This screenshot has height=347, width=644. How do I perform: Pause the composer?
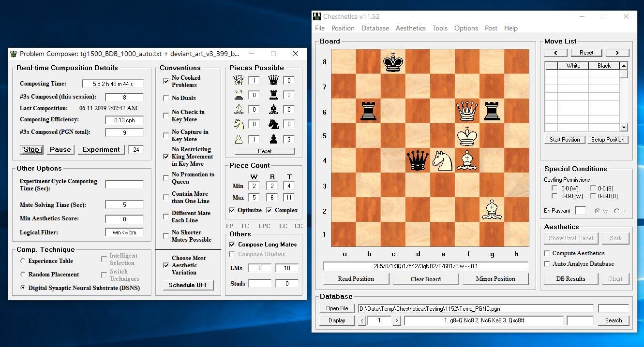pos(60,150)
